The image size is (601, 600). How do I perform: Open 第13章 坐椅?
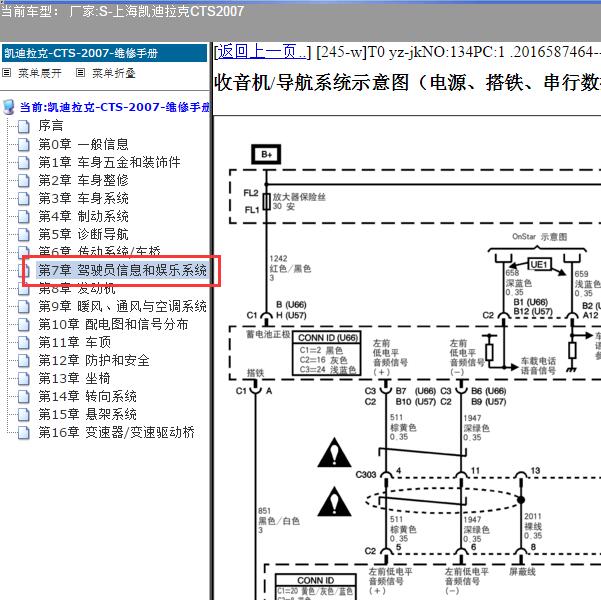(x=74, y=378)
